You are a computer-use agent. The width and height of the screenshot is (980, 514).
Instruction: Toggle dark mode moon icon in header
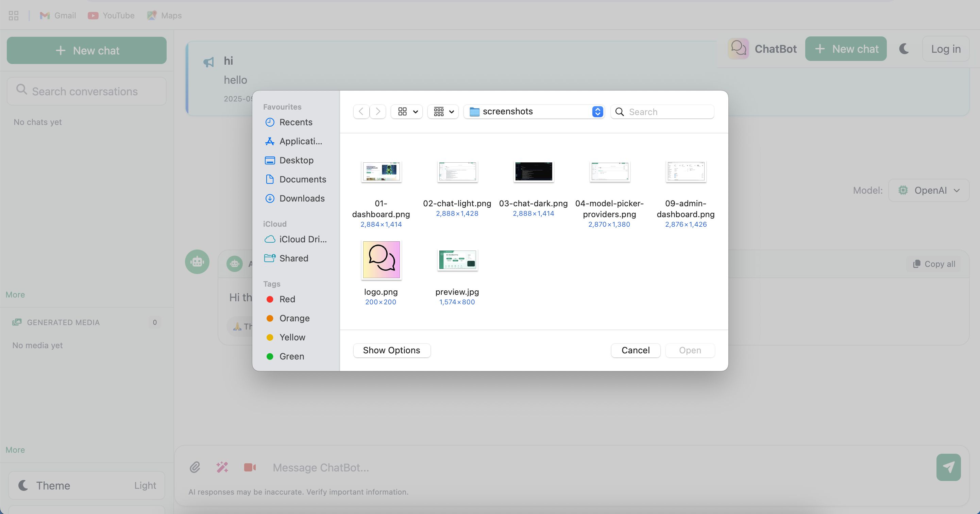pos(904,49)
